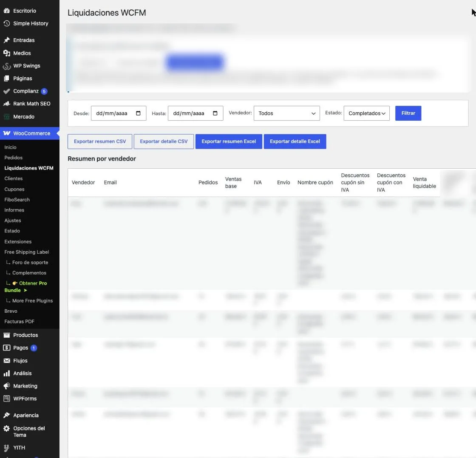
Task: Open FiboSearch submenu item
Action: coord(17,200)
